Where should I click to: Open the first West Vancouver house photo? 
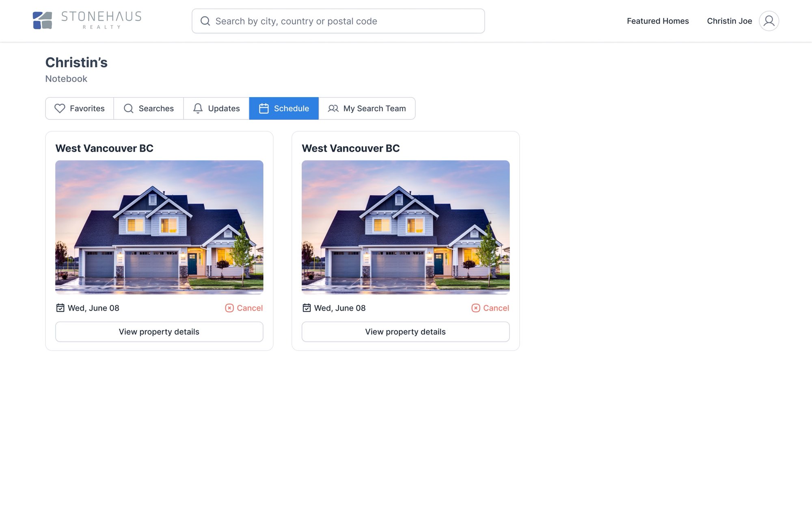pyautogui.click(x=159, y=227)
